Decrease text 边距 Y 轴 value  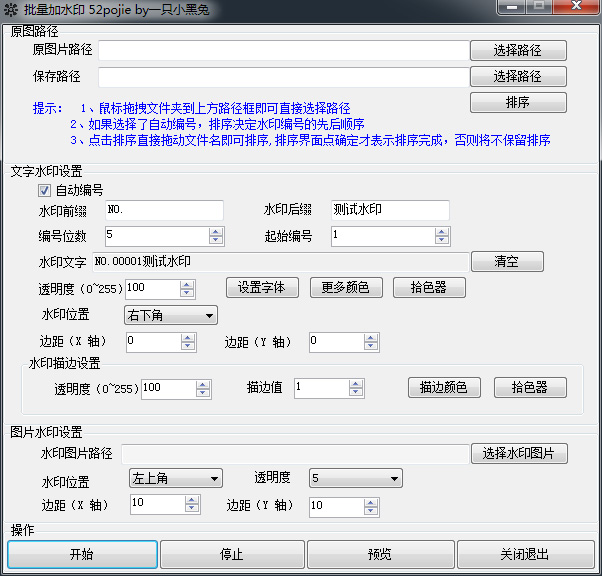pyautogui.click(x=371, y=346)
